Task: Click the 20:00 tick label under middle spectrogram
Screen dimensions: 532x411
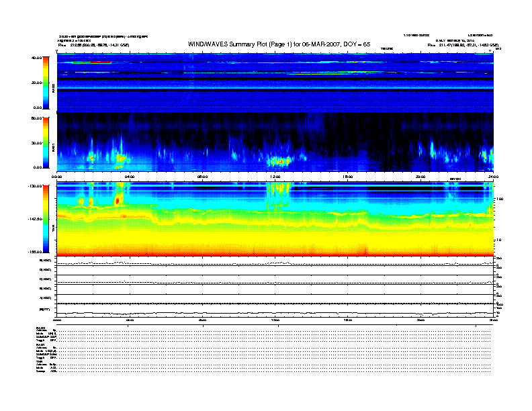Action: pyautogui.click(x=420, y=177)
